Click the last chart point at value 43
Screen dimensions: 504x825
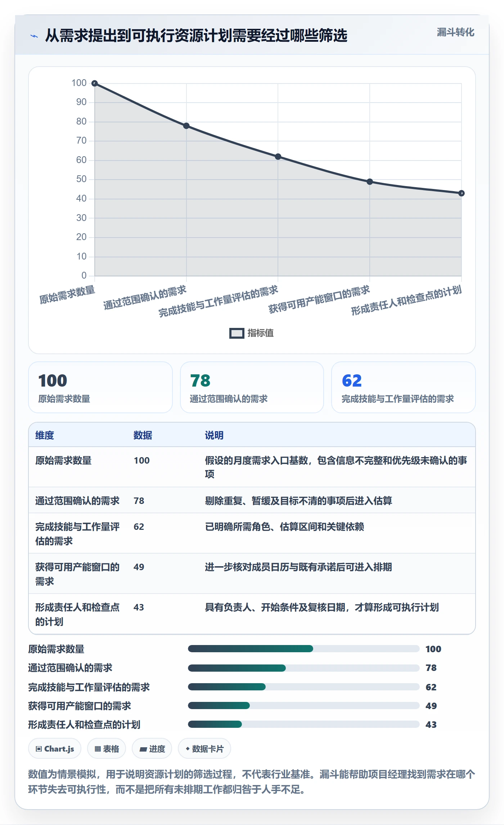(462, 193)
